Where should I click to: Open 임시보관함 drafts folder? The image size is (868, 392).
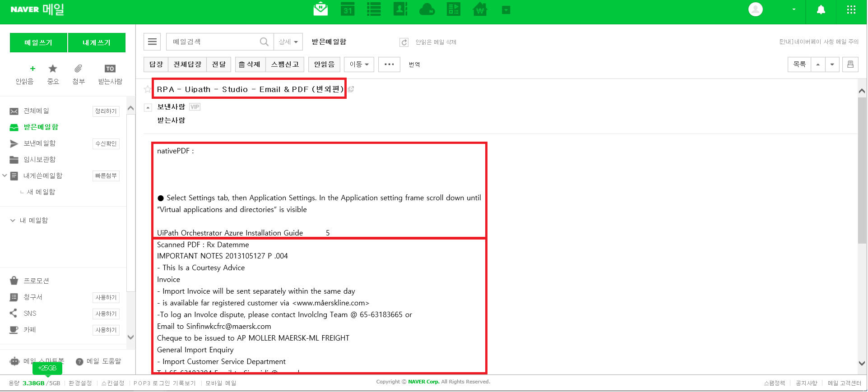(x=39, y=160)
